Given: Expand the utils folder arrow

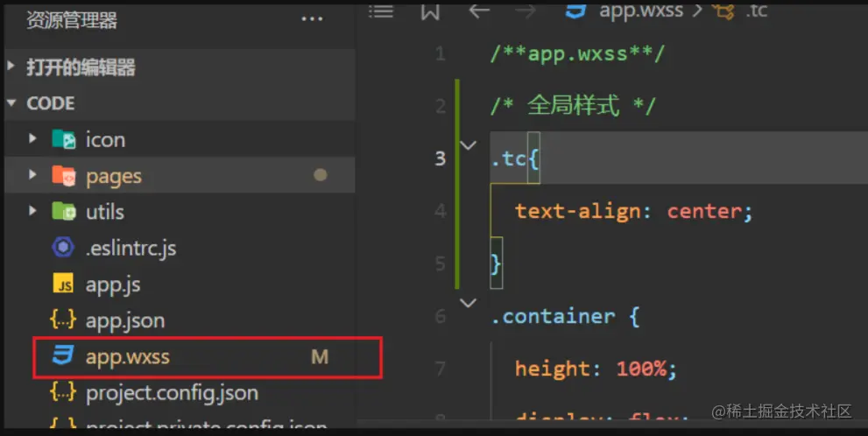Looking at the screenshot, I should coord(32,211).
